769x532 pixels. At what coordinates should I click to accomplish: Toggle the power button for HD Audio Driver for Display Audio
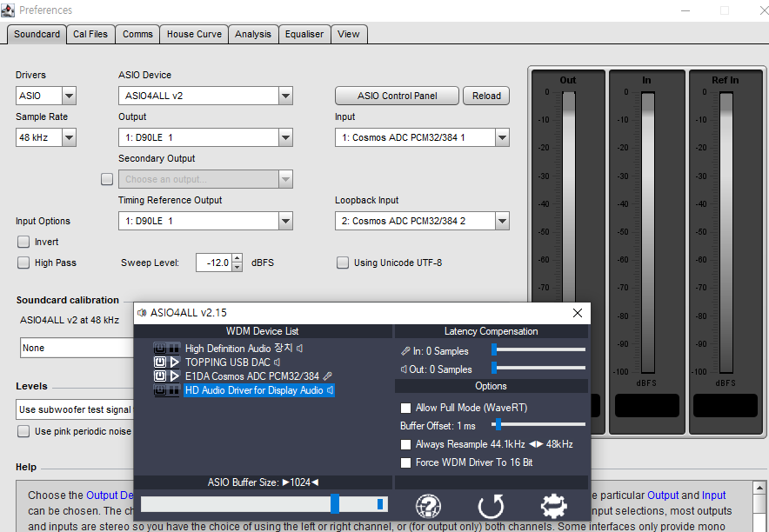(160, 390)
